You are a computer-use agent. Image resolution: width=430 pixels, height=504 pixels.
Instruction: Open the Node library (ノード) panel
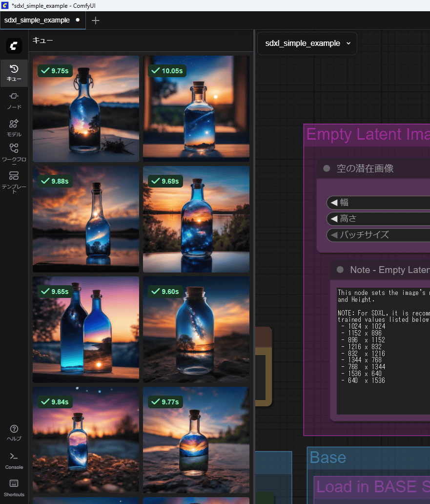point(14,100)
